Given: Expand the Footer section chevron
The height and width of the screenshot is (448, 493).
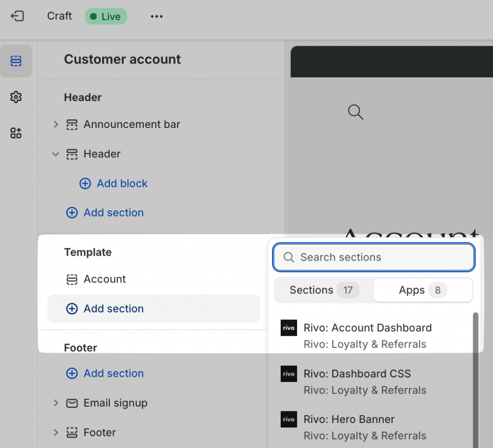Looking at the screenshot, I should coord(56,433).
